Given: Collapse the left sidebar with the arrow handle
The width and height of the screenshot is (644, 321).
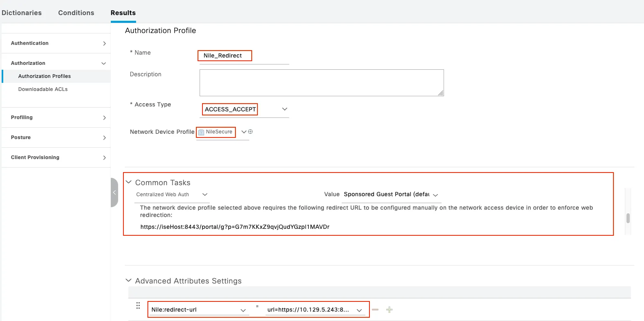Looking at the screenshot, I should (x=114, y=193).
